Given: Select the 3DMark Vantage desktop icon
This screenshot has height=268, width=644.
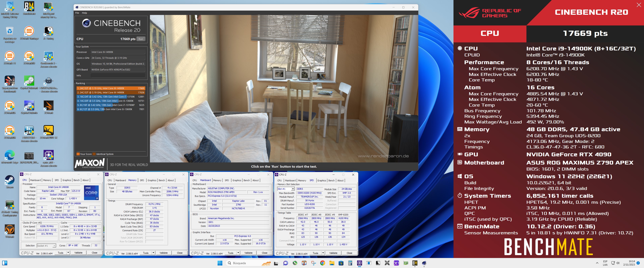Looking at the screenshot, I should (29, 33).
